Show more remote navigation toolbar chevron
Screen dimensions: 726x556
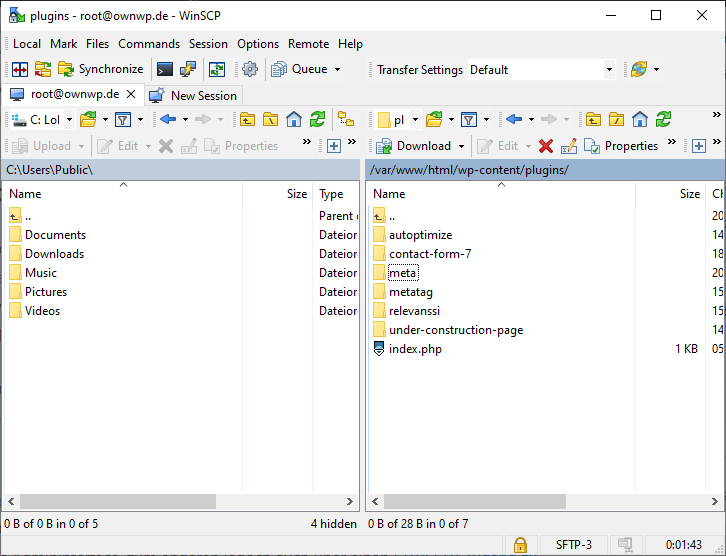(x=717, y=115)
